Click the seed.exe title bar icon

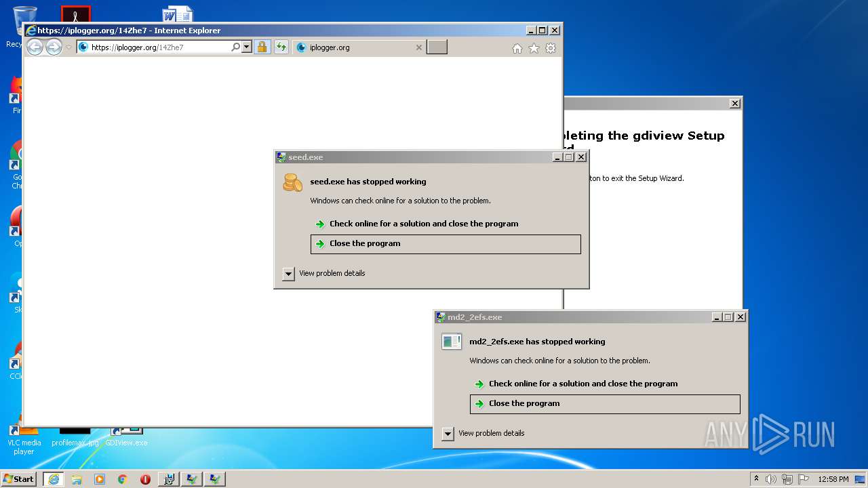[x=281, y=157]
